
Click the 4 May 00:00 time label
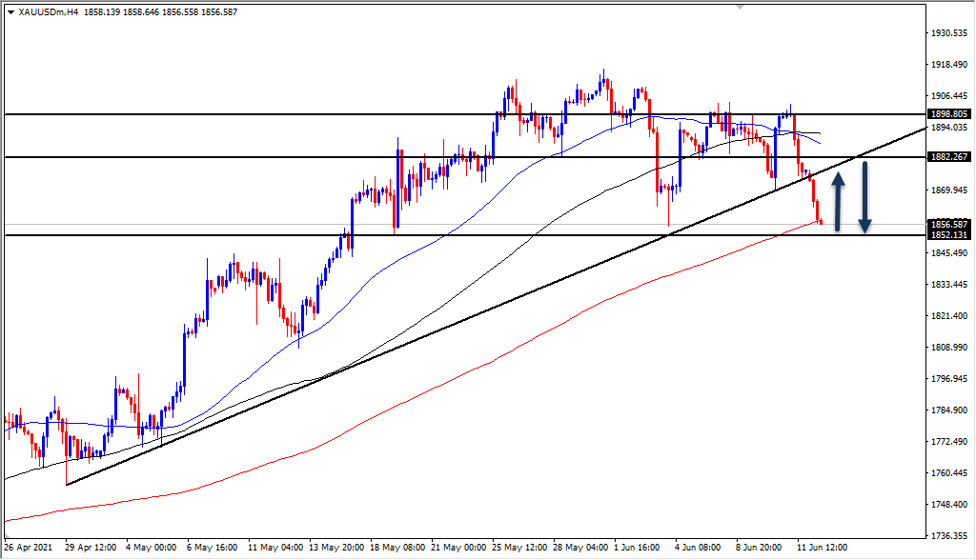pos(152,548)
